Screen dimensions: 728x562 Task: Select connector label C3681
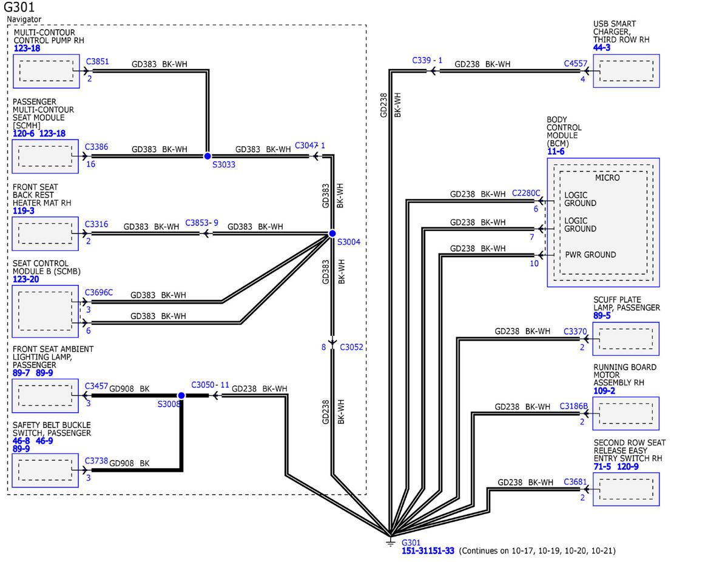pos(575,482)
